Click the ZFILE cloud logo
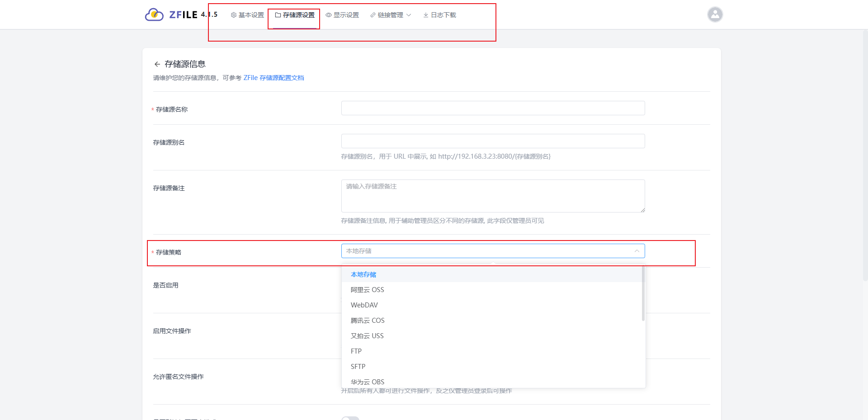 pos(154,14)
